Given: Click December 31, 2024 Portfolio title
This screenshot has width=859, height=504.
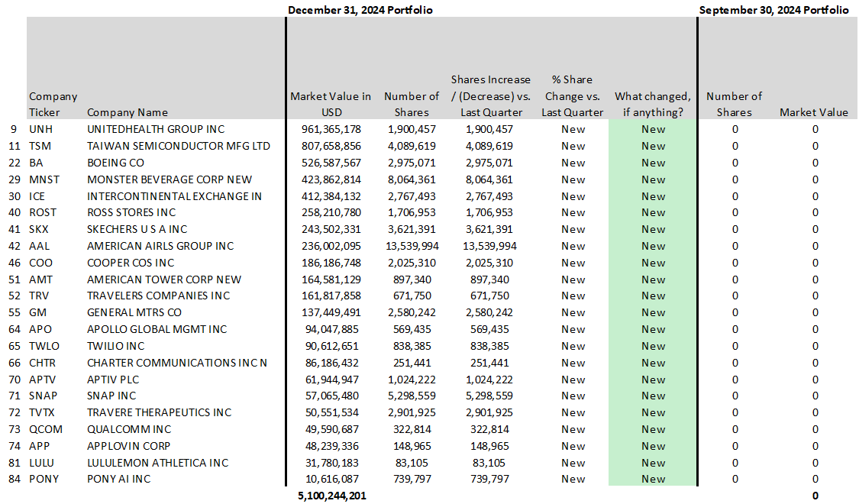Looking at the screenshot, I should pyautogui.click(x=360, y=10).
